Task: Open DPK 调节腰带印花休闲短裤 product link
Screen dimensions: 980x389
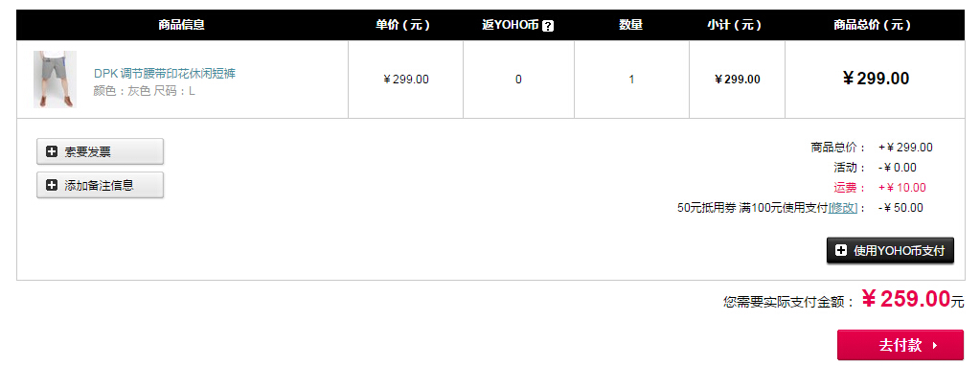Action: coord(165,73)
